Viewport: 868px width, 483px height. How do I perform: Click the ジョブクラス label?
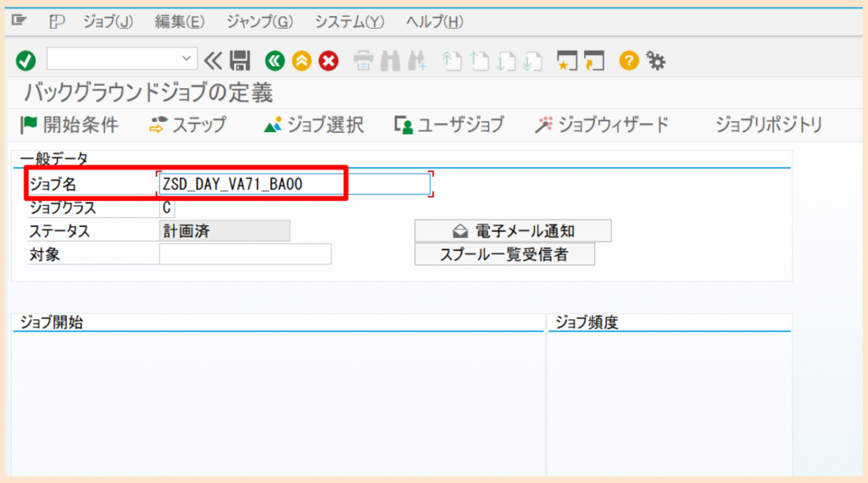point(63,208)
